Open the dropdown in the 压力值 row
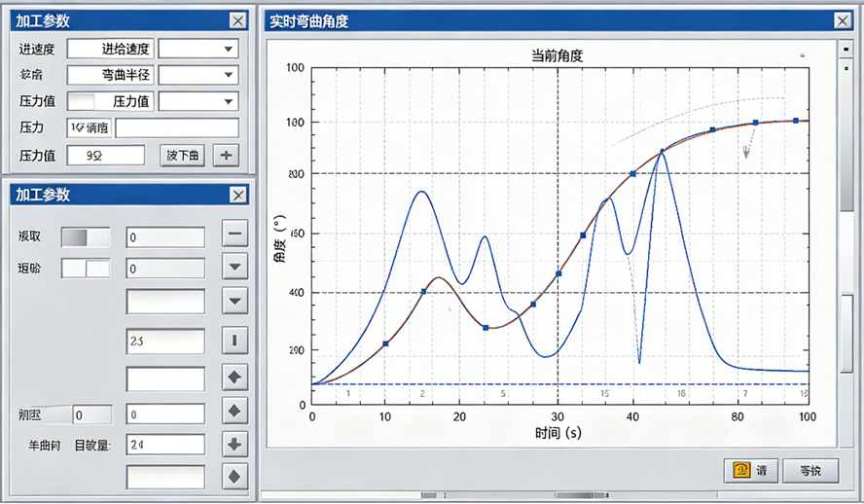 (x=198, y=101)
